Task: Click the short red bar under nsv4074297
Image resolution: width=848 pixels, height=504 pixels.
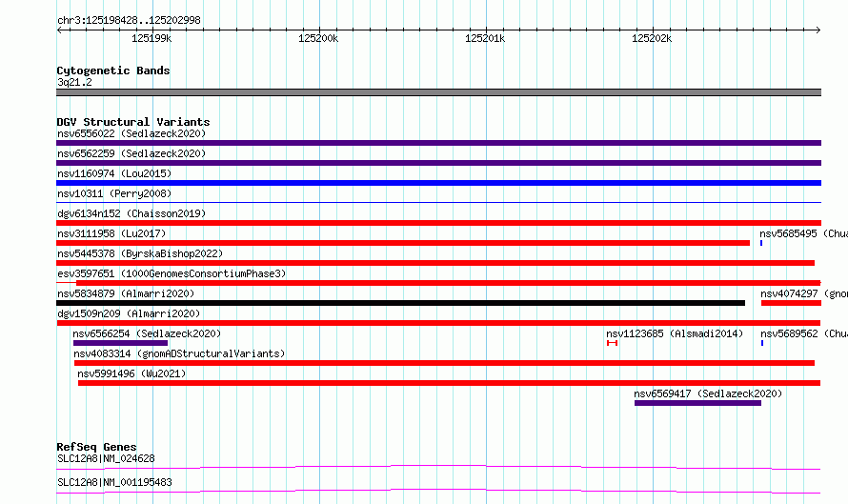Action: [x=791, y=303]
